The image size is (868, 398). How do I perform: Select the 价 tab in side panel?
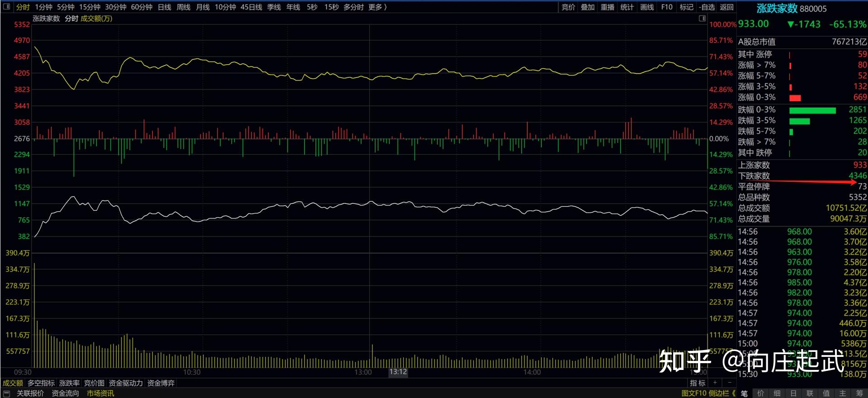tap(761, 393)
